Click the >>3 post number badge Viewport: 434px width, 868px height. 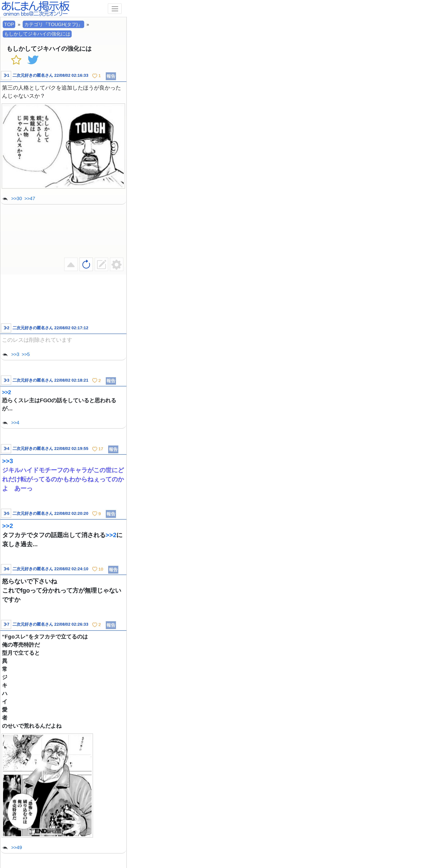coord(6,380)
